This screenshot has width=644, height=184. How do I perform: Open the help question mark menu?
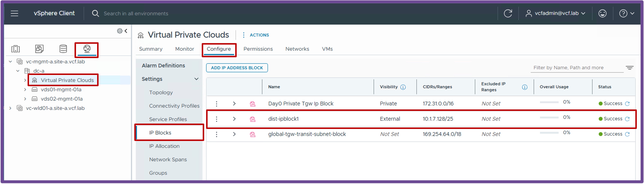626,13
